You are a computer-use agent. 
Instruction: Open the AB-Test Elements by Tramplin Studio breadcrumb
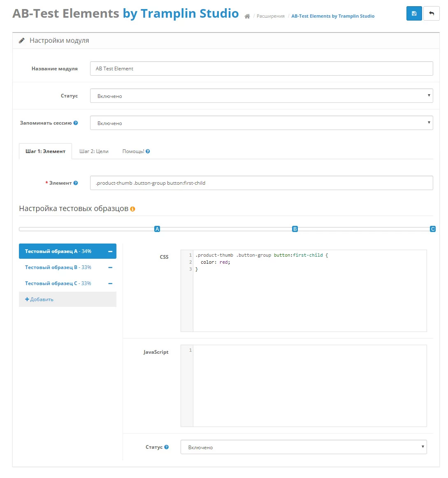[x=333, y=16]
